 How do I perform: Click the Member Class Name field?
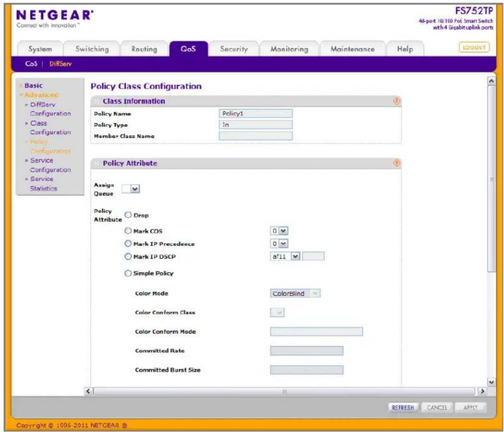(256, 136)
